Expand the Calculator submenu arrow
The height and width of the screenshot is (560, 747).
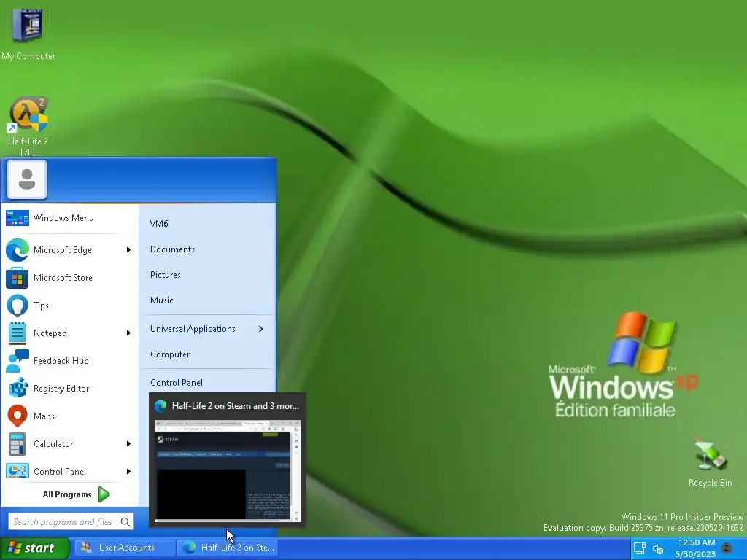tap(128, 444)
